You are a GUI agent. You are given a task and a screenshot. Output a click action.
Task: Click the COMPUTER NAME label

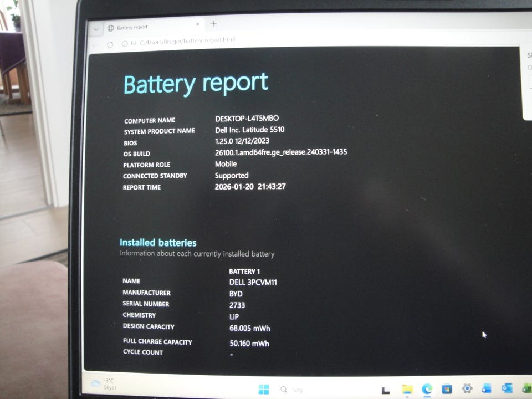[150, 121]
